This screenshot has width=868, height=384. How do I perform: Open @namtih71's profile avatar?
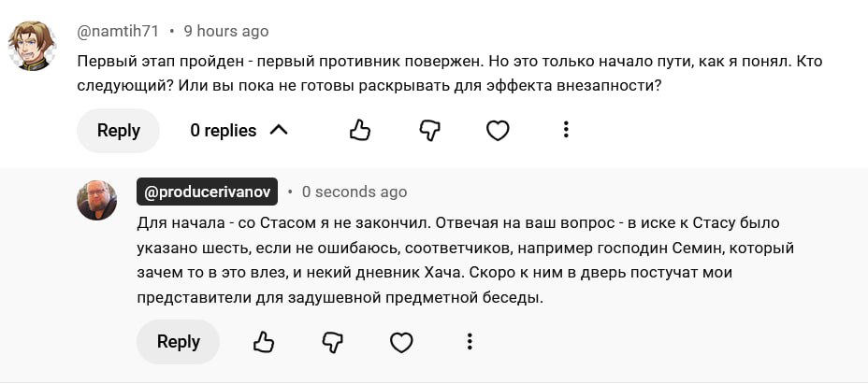pyautogui.click(x=32, y=45)
